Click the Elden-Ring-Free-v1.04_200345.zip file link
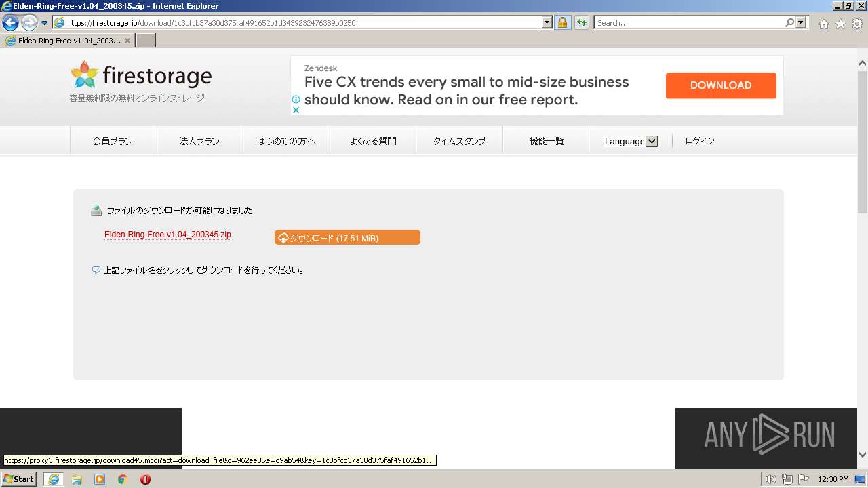868x488 pixels. 167,235
